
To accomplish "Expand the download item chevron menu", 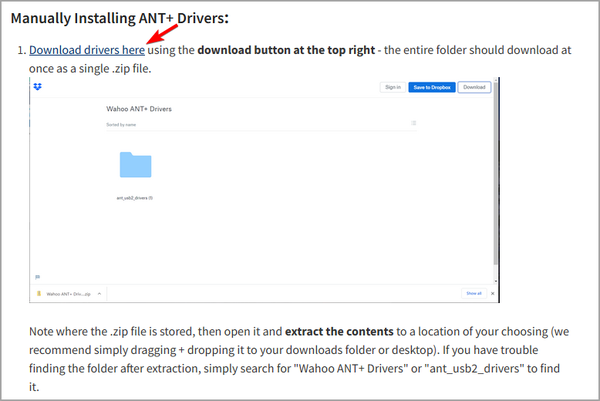I will point(99,294).
